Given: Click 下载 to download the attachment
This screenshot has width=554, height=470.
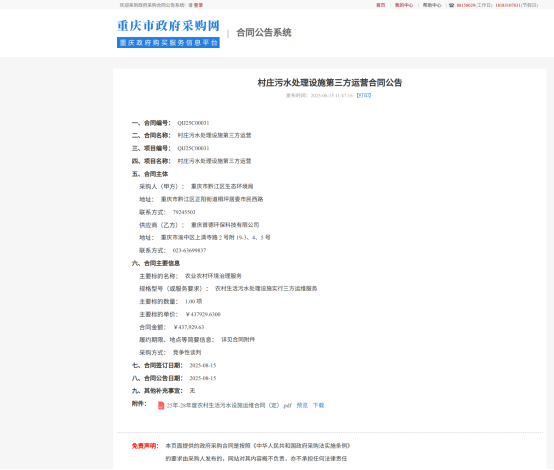Looking at the screenshot, I should tap(318, 405).
